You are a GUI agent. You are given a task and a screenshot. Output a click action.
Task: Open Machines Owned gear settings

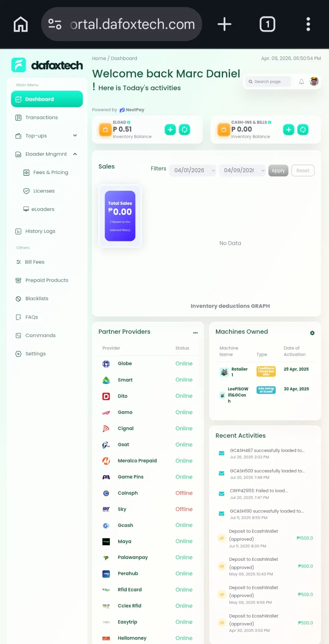point(312,333)
